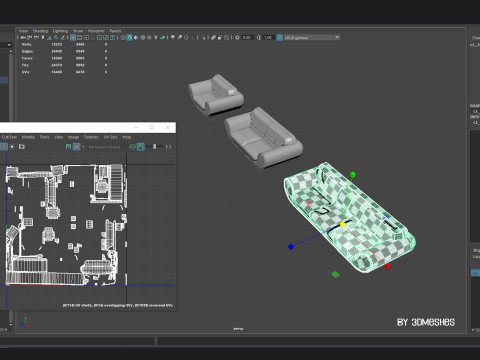The width and height of the screenshot is (480, 360).
Task: Open Help menu in UV Editor
Action: [x=127, y=137]
